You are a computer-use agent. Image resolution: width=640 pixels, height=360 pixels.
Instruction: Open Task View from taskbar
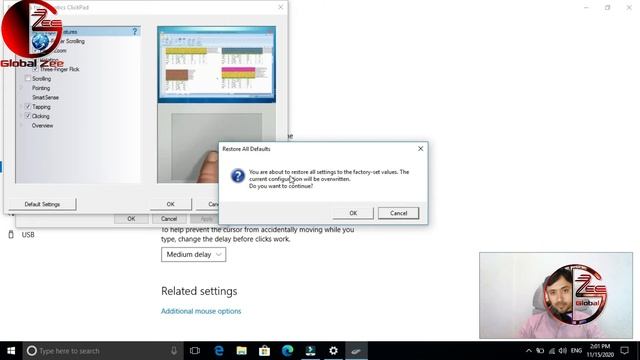pos(195,351)
